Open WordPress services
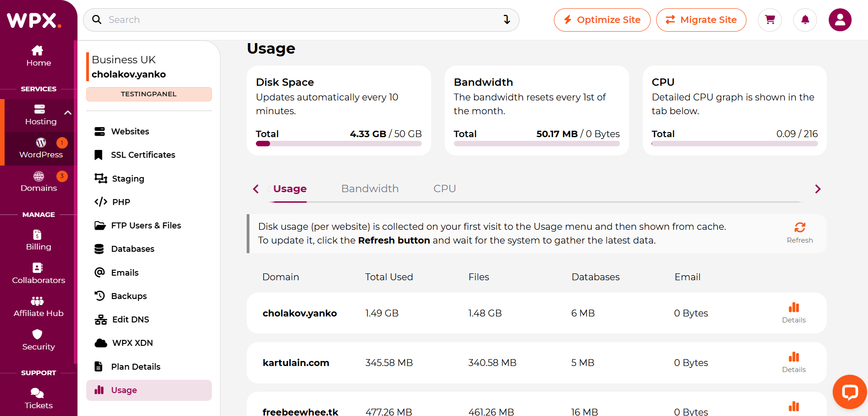 [41, 149]
